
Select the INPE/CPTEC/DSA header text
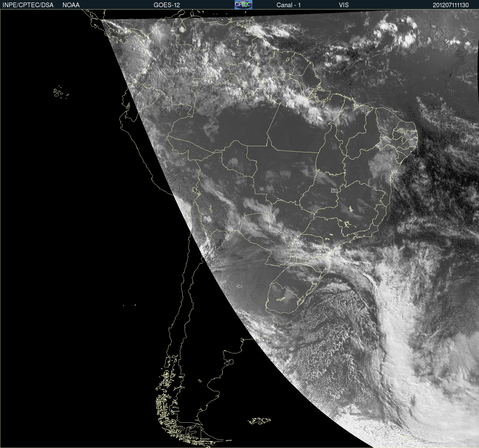tap(28, 5)
